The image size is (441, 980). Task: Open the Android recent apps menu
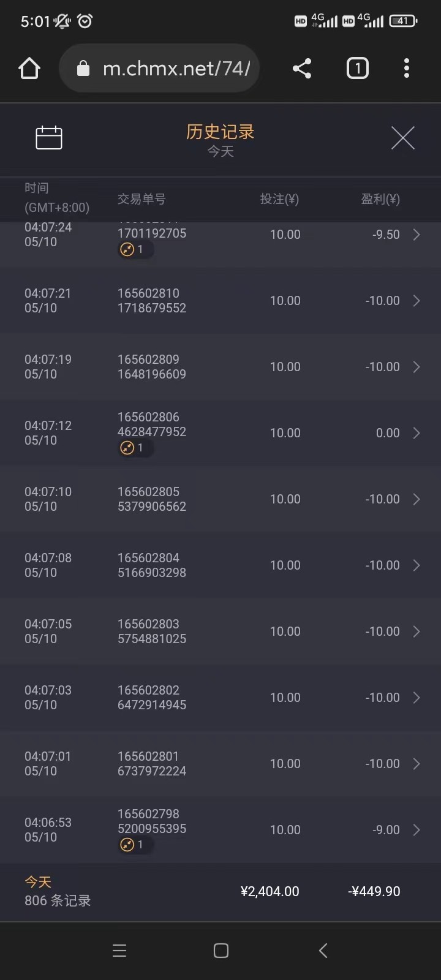click(119, 950)
